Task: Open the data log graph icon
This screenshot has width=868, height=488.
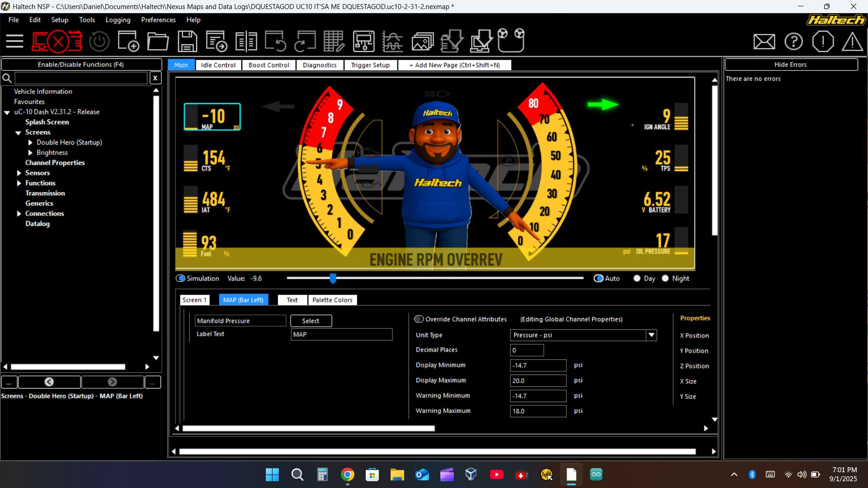Action: (x=392, y=42)
